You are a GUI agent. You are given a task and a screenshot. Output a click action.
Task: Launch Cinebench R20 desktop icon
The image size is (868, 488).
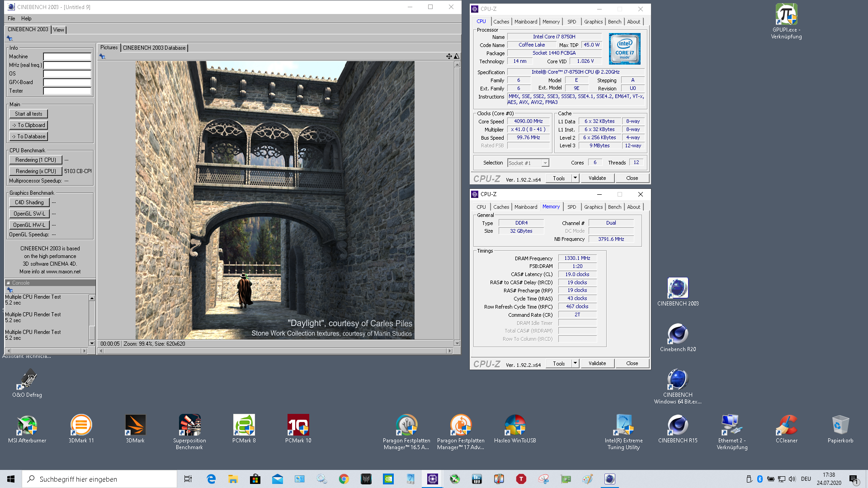pyautogui.click(x=678, y=338)
